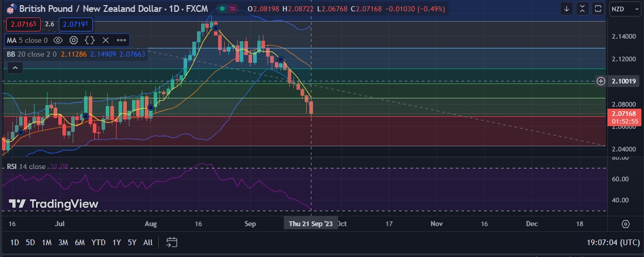Toggle fullscreen chart mode button
644x257 pixels.
[598, 9]
